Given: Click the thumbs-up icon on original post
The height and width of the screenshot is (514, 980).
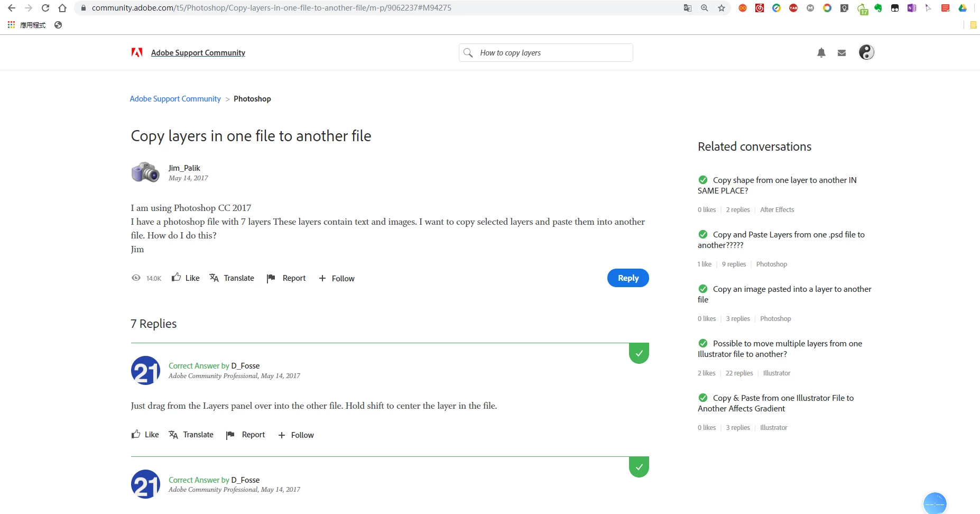Looking at the screenshot, I should point(177,277).
